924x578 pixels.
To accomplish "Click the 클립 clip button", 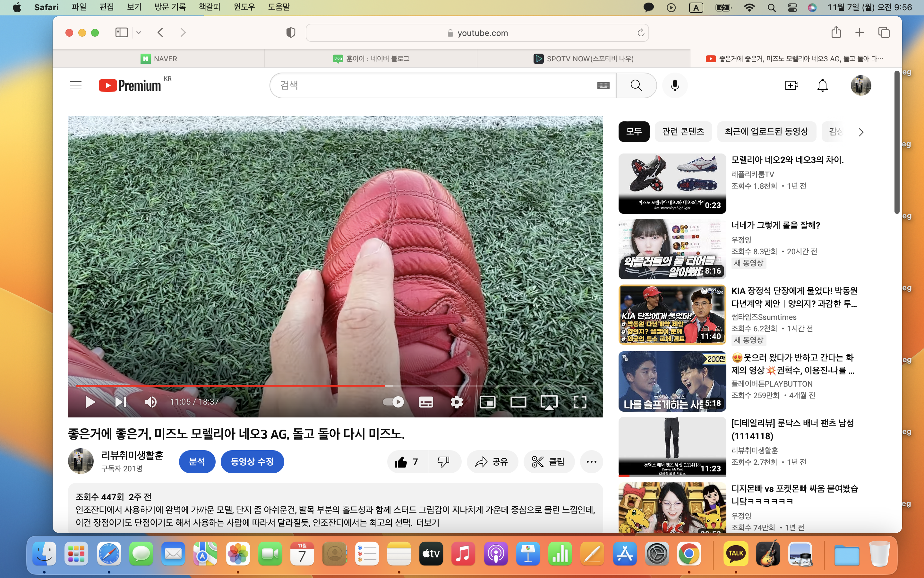I will pyautogui.click(x=549, y=462).
